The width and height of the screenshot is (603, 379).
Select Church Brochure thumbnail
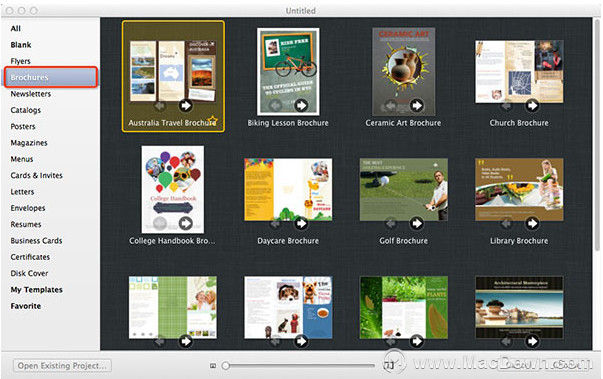click(519, 71)
